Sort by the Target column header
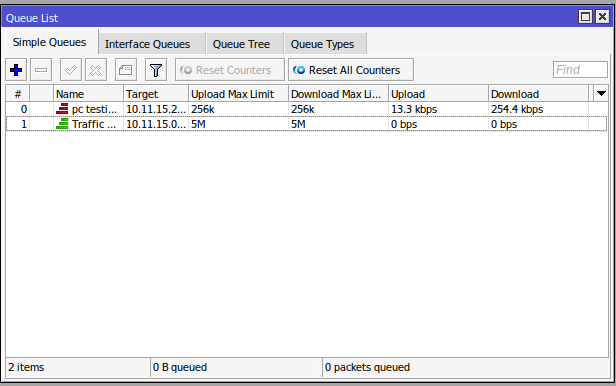Screen dimensions: 616x386 coord(156,94)
